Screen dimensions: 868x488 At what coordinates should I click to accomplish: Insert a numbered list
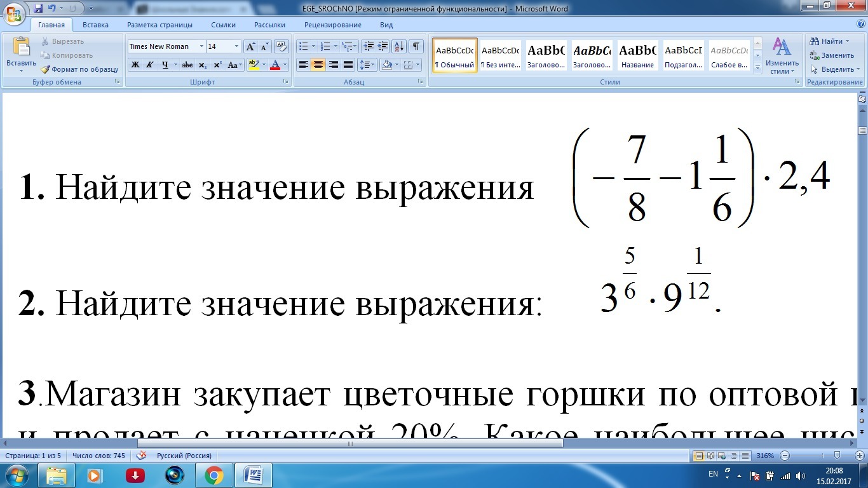(x=325, y=46)
